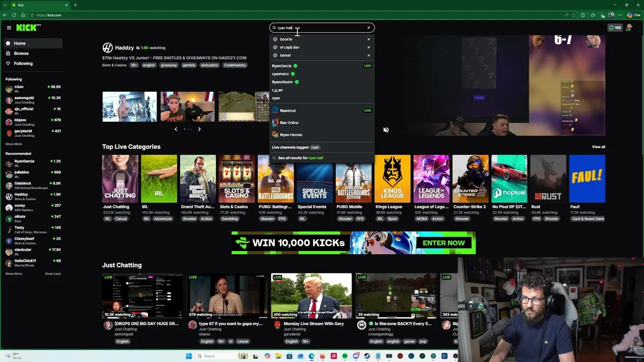Go to previous featured stream
The height and width of the screenshot is (362, 644).
pos(176,129)
